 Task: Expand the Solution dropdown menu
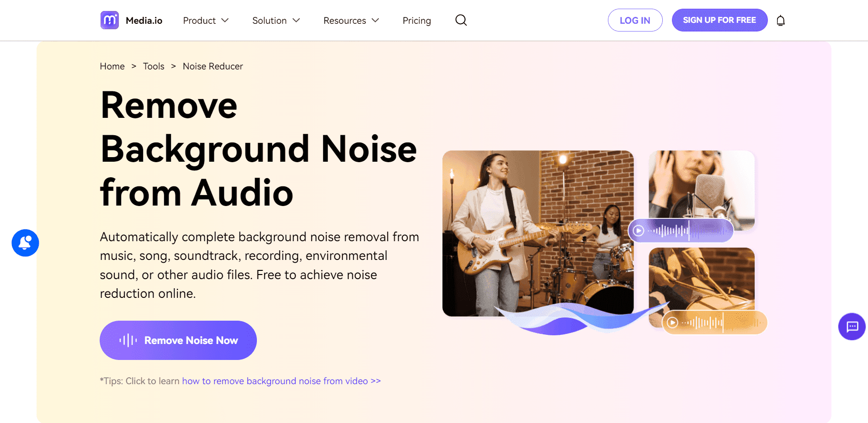pyautogui.click(x=276, y=21)
